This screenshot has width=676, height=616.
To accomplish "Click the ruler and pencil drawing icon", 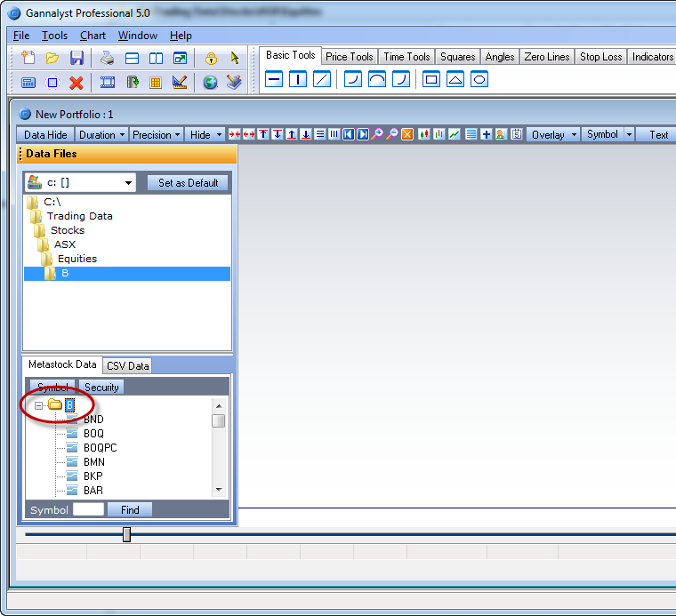I will click(180, 82).
